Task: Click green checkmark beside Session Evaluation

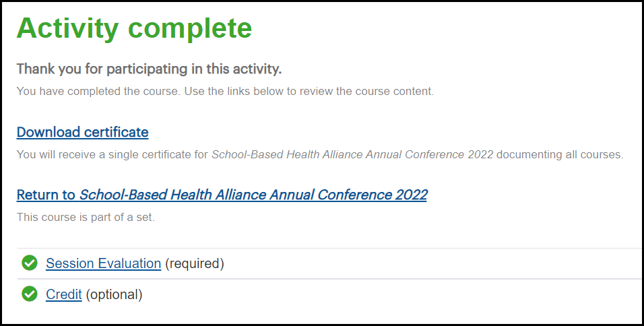Action: (x=29, y=263)
